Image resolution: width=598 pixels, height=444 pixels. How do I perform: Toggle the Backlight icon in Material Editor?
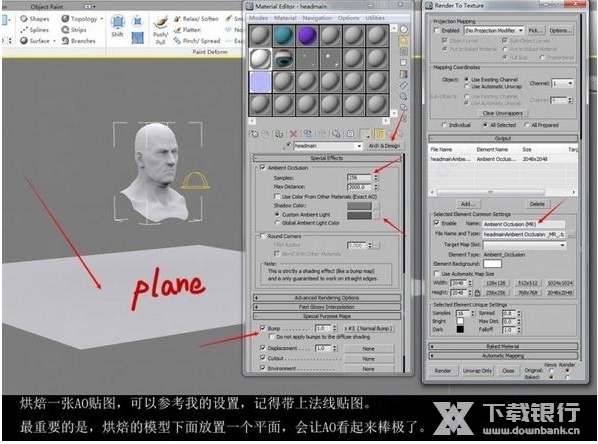pyautogui.click(x=403, y=40)
